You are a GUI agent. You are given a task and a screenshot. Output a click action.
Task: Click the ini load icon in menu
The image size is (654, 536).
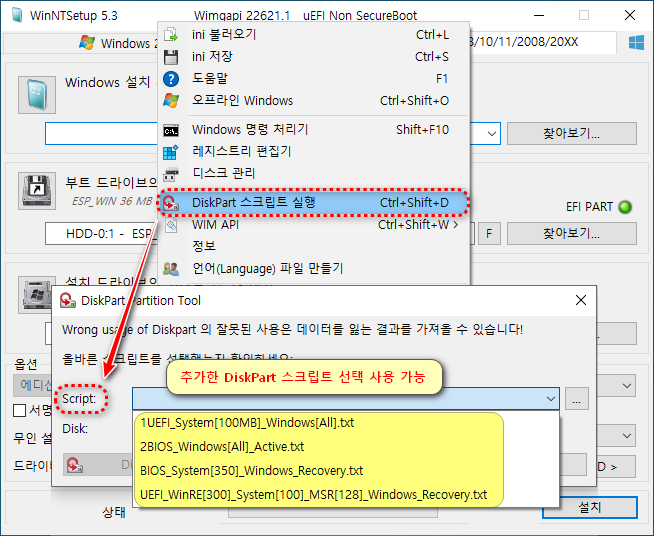tap(171, 35)
